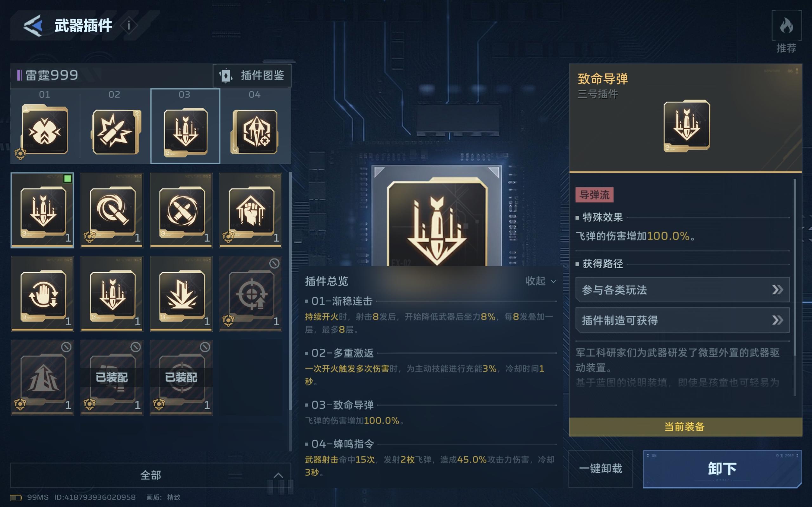
Task: Open the info icon beside 武器插件
Action: tap(128, 25)
